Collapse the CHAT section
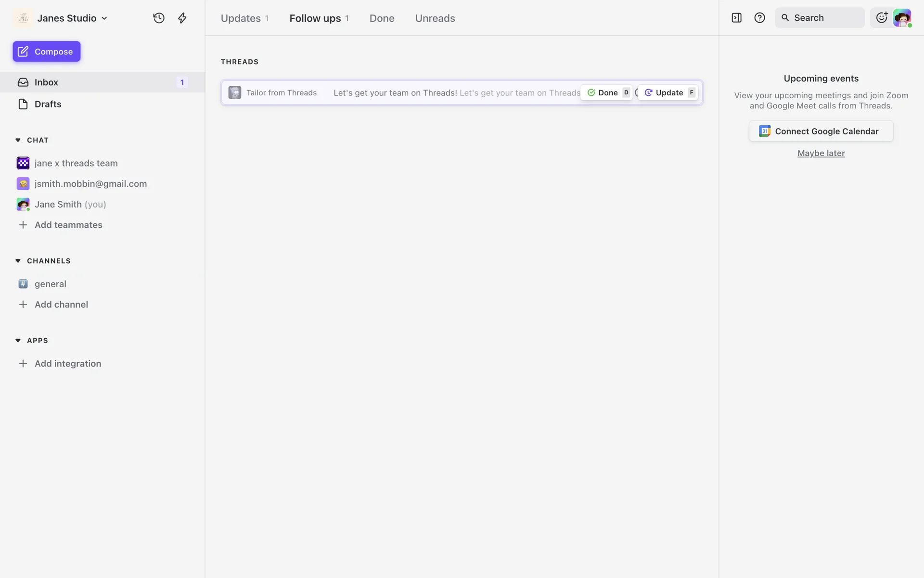The height and width of the screenshot is (578, 924). [x=18, y=140]
